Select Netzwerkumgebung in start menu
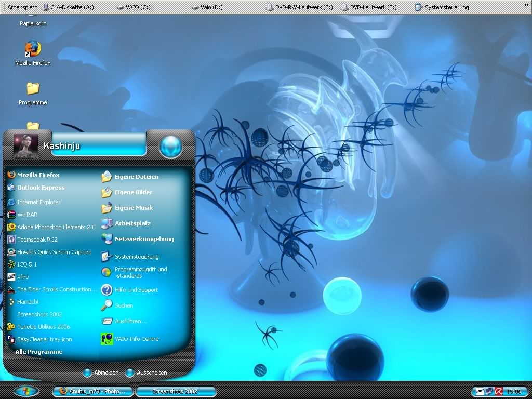Screen dimensions: 532x399 144,239
